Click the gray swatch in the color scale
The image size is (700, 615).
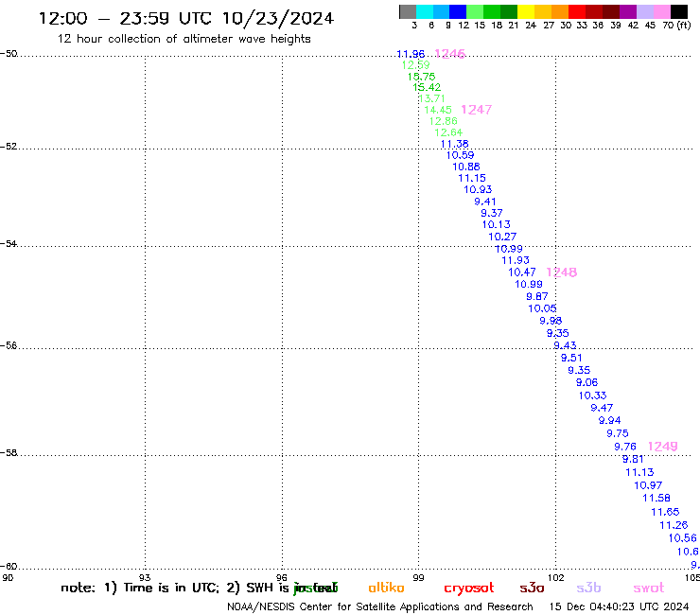coord(408,11)
